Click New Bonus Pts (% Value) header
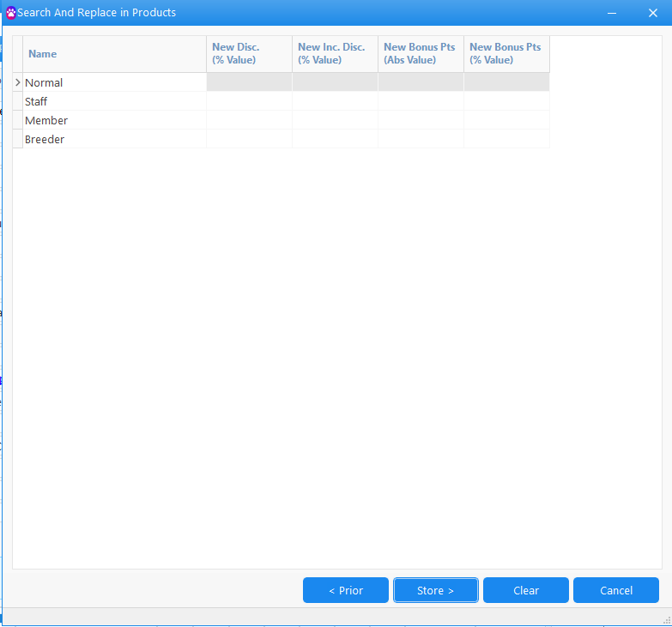 click(506, 54)
